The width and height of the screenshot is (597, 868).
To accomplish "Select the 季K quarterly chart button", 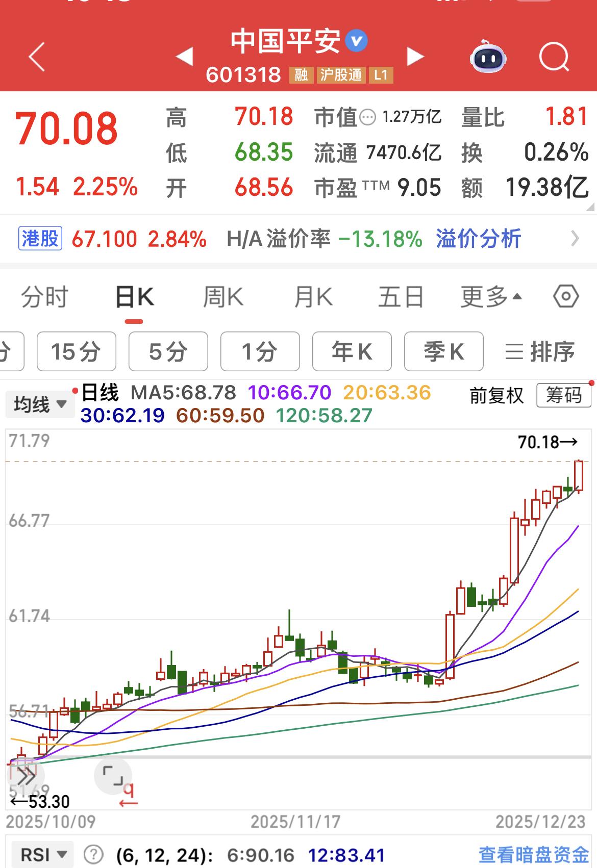I will (x=444, y=351).
